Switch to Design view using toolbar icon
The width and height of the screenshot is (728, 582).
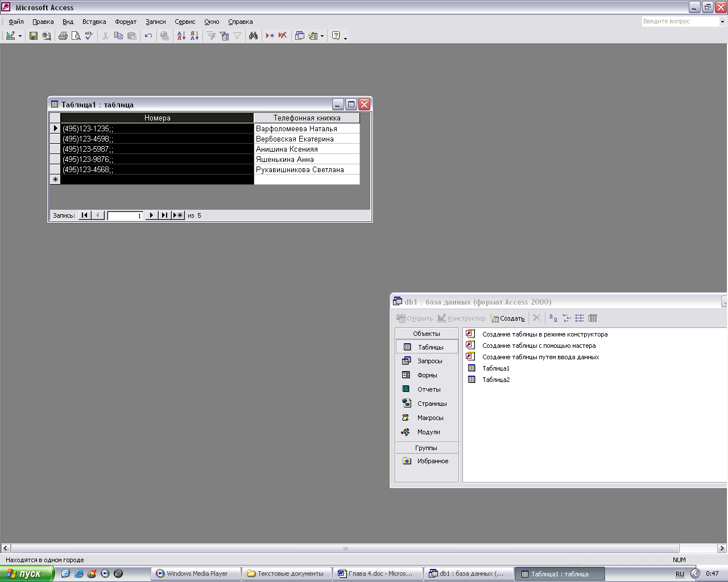point(10,36)
